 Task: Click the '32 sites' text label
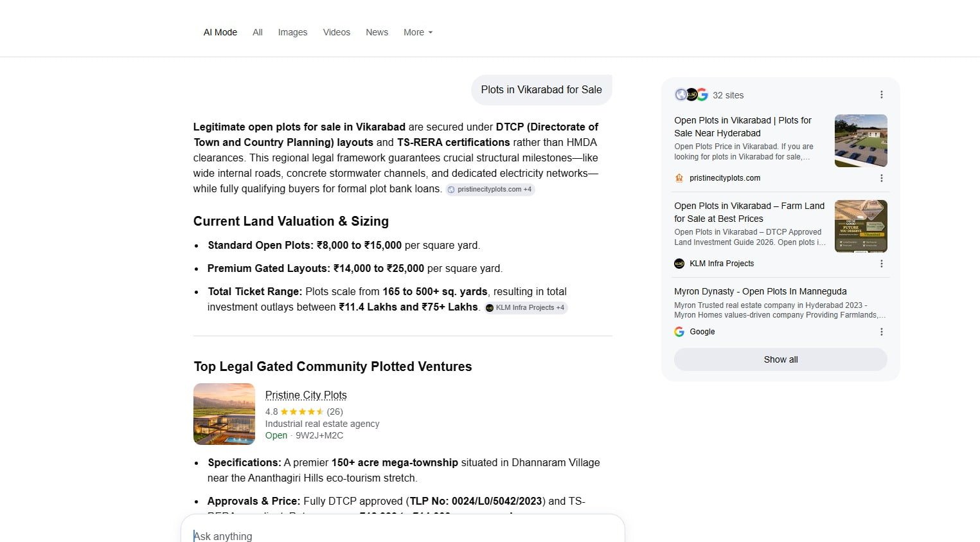click(x=728, y=95)
